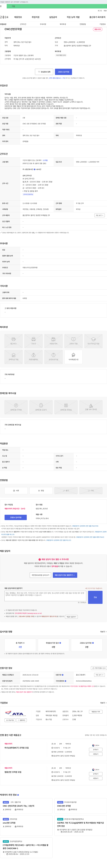Image resolution: width=107 pixels, height=868 pixels.
Task: Click the 자녀 학자금 지원 icon
Action: pos(94,341)
